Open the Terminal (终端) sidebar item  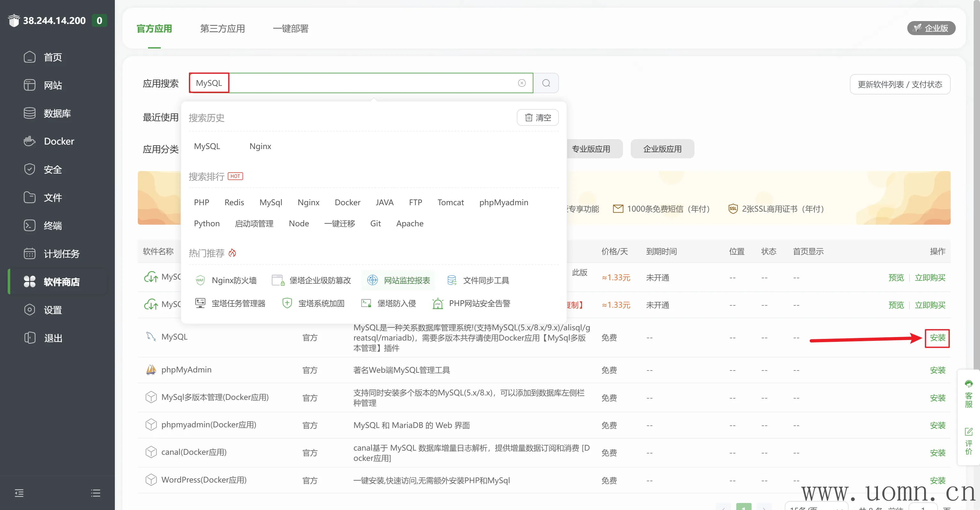[52, 225]
